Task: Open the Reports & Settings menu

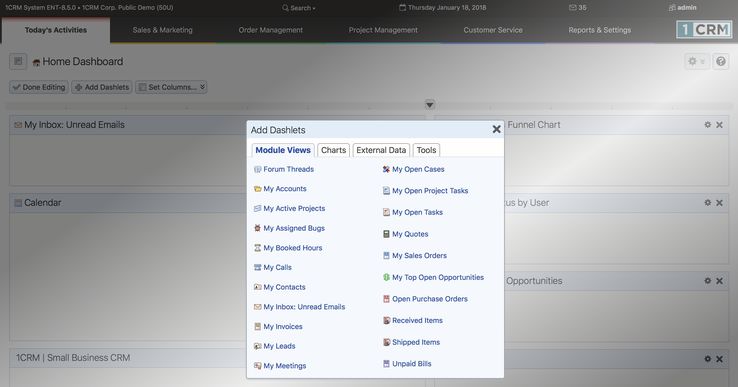Action: (600, 30)
